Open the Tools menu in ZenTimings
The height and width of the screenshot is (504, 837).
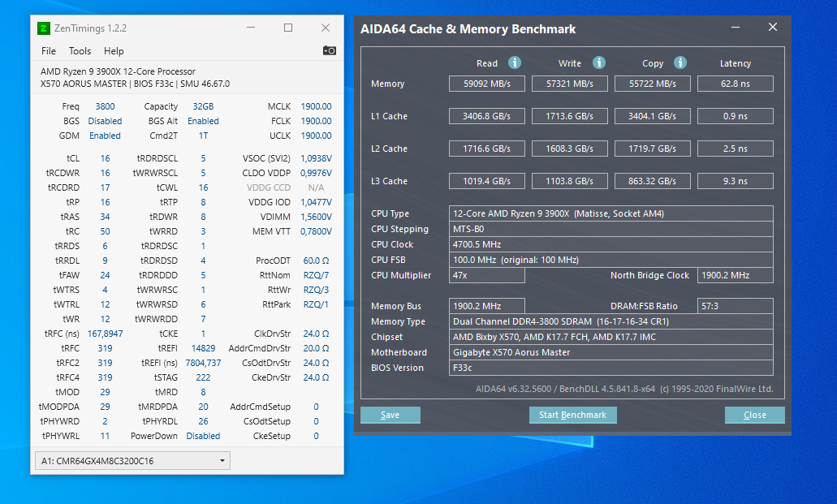(x=80, y=50)
